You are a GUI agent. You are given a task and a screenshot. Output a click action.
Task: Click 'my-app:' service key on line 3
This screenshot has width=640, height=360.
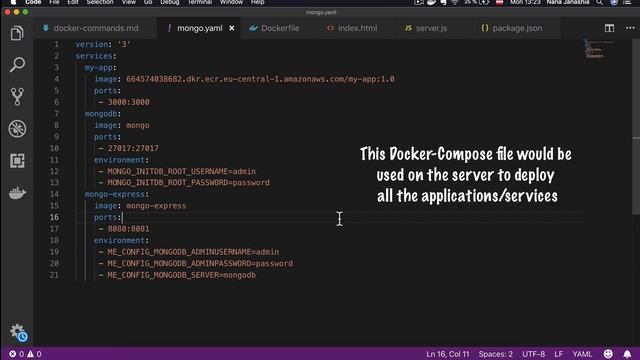click(x=100, y=68)
